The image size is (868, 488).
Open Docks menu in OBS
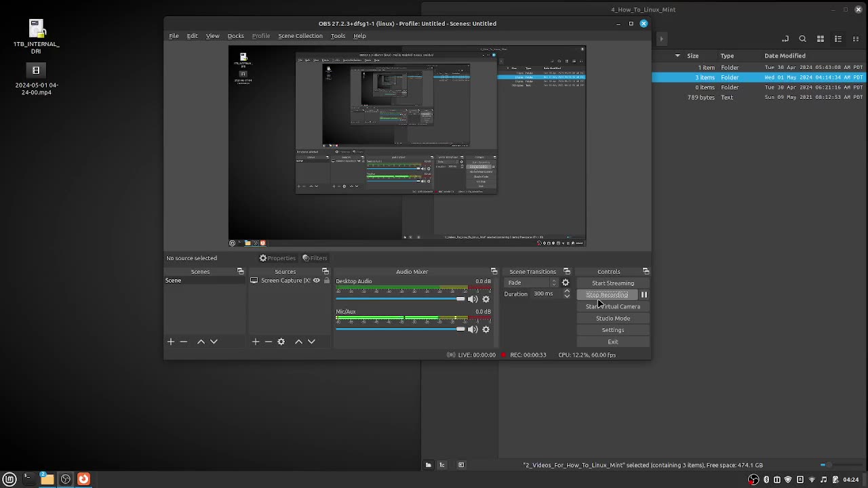pos(235,36)
